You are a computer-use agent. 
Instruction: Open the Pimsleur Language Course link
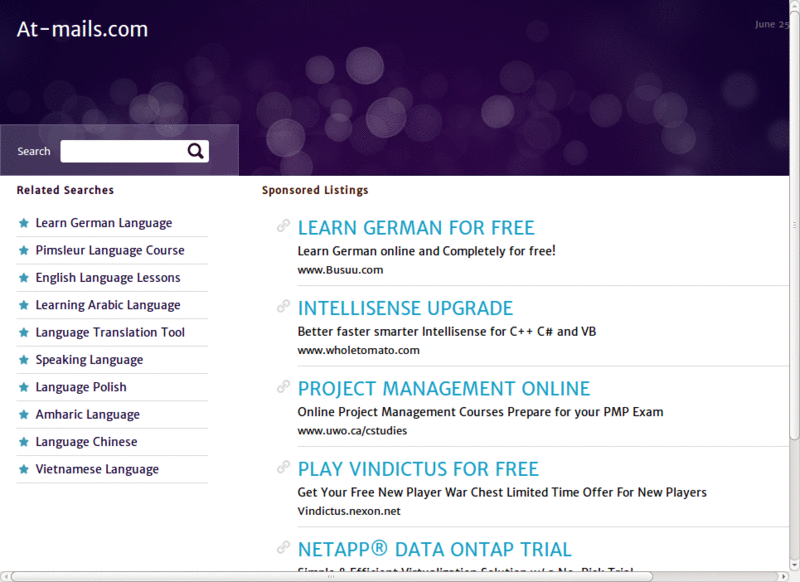coord(110,250)
